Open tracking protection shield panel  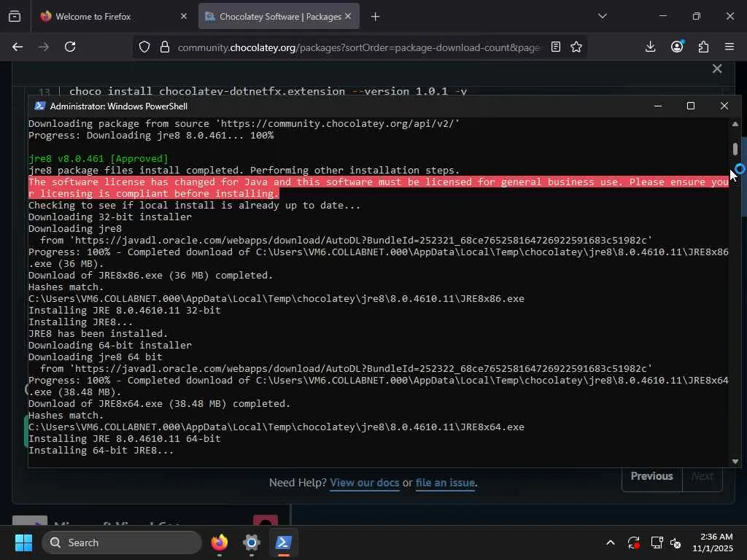coord(144,47)
